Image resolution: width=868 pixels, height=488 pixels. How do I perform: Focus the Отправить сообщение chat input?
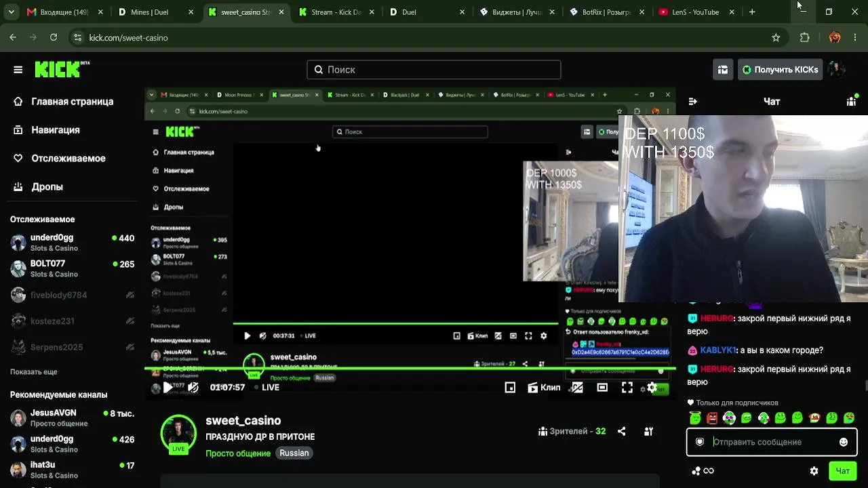pyautogui.click(x=773, y=442)
